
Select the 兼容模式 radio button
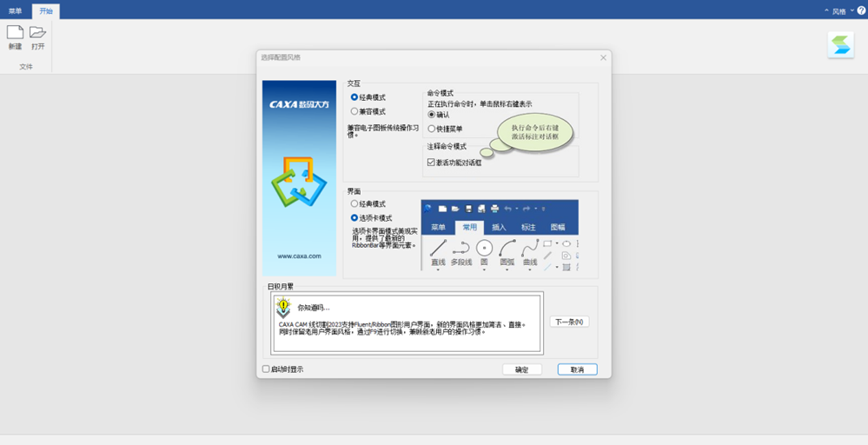point(354,111)
